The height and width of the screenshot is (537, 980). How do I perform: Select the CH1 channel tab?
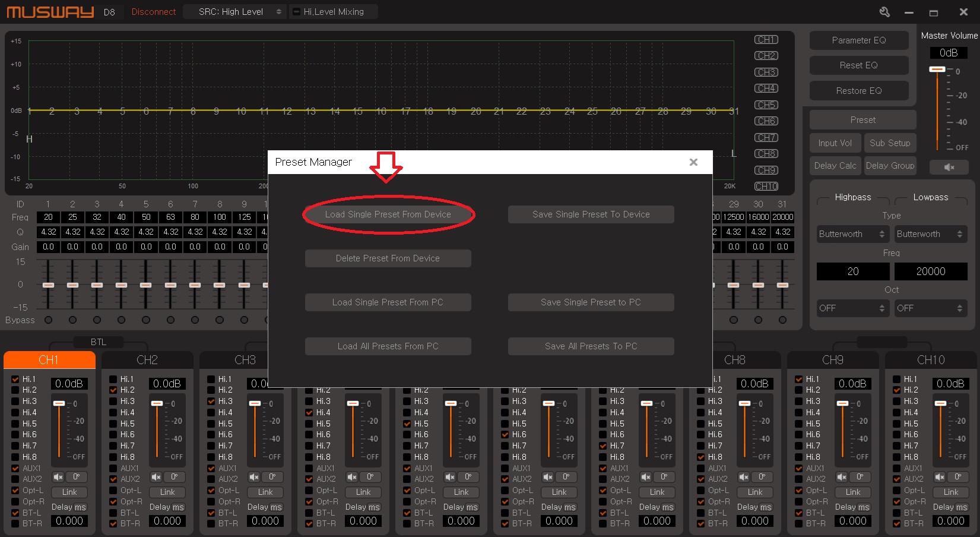(49, 360)
